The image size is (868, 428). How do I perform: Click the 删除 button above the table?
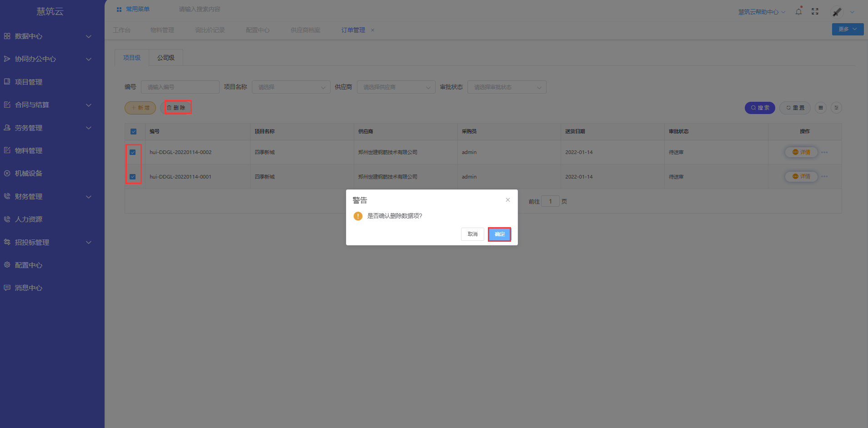click(x=176, y=108)
